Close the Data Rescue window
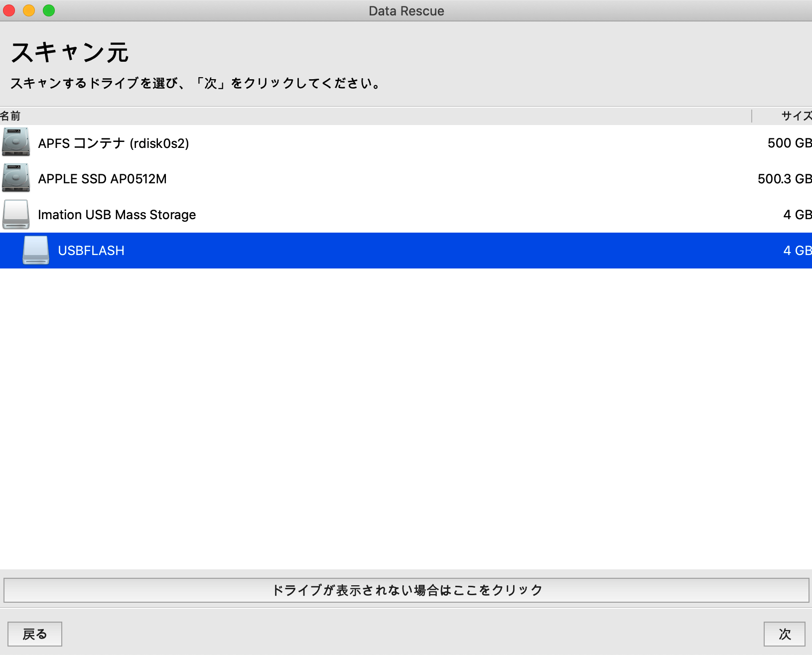Screen dimensions: 812x655 (9, 10)
